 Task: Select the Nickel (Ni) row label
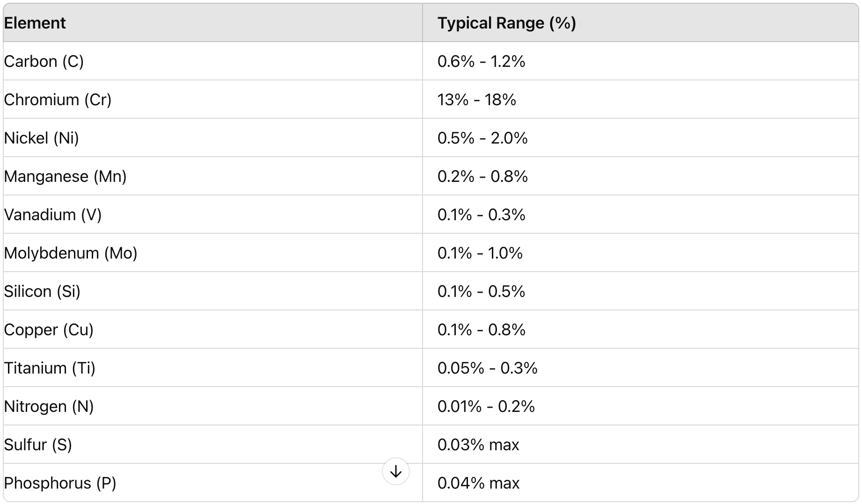click(x=41, y=138)
